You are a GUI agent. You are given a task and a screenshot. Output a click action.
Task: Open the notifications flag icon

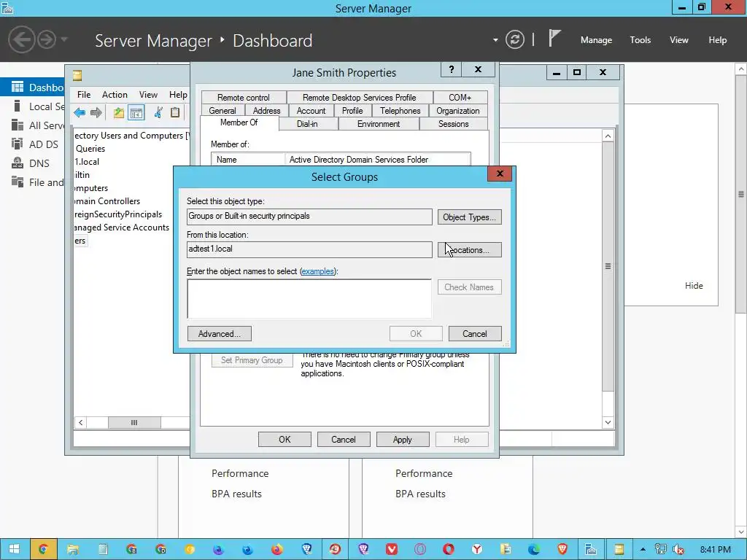pos(554,38)
